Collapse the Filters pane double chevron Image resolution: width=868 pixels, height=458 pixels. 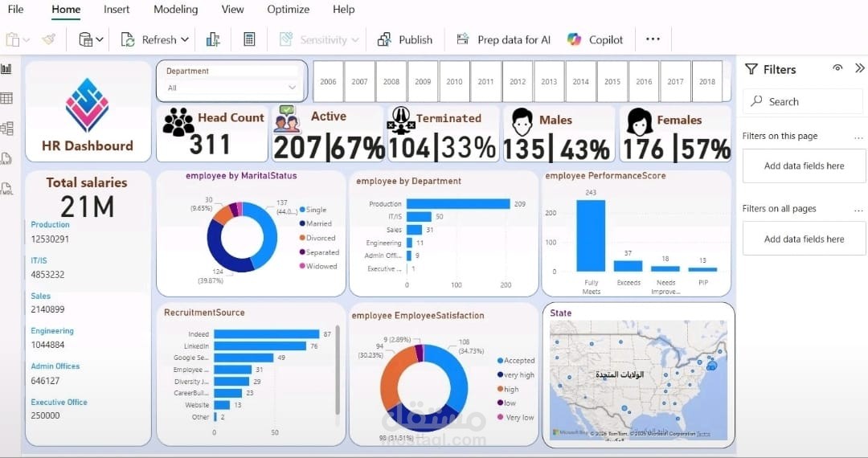point(859,68)
